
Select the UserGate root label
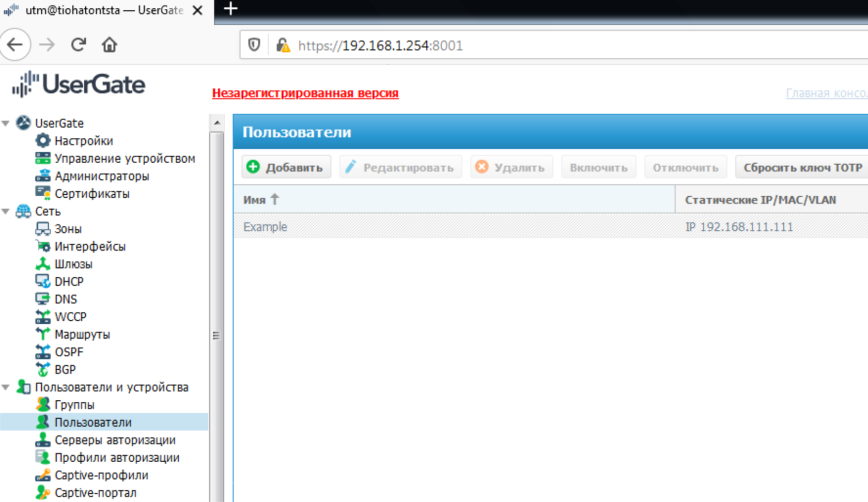59,123
